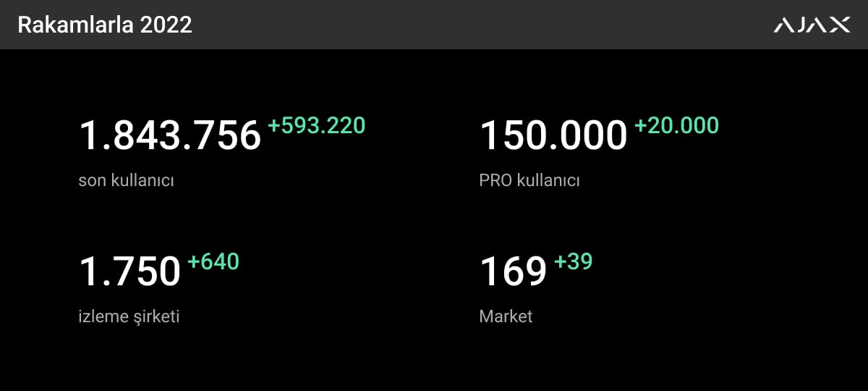Select the PRO kullanıcı label

tap(529, 181)
